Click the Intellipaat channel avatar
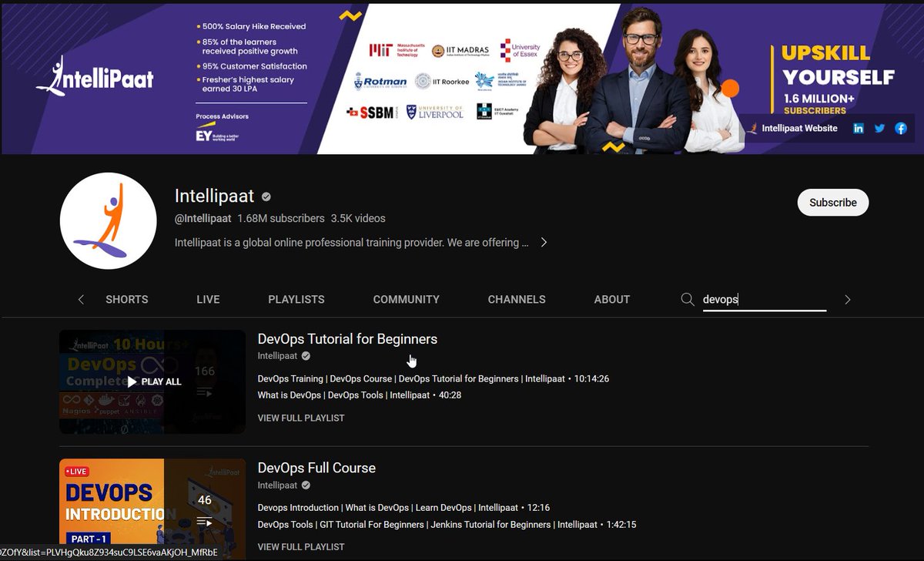Image resolution: width=924 pixels, height=561 pixels. pyautogui.click(x=109, y=221)
